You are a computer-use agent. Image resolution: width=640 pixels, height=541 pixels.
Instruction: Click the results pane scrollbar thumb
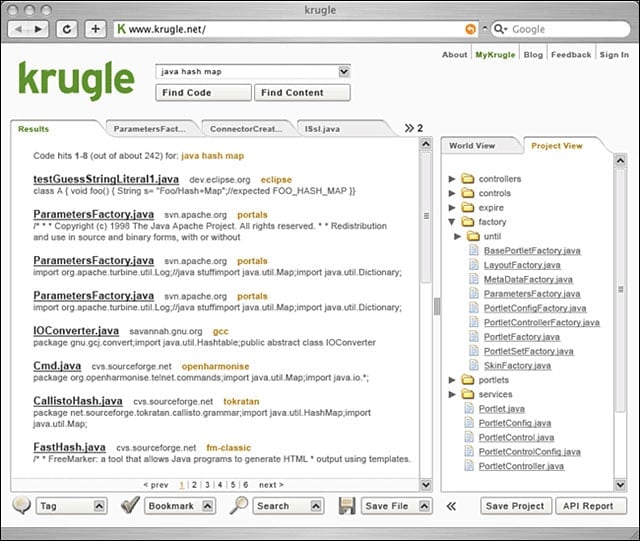(426, 216)
